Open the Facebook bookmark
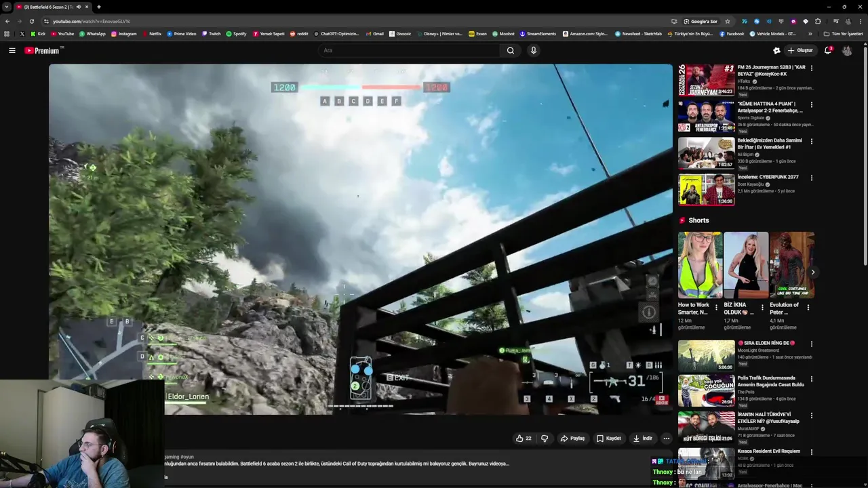This screenshot has width=868, height=488. click(x=732, y=33)
